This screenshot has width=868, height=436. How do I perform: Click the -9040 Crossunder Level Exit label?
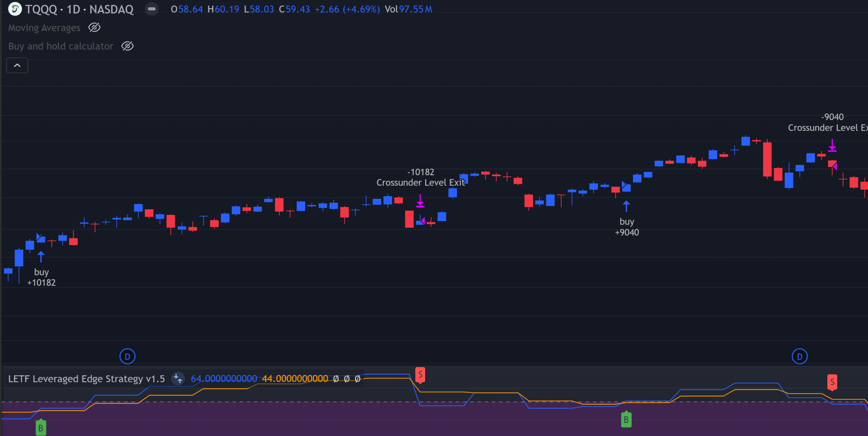(828, 122)
